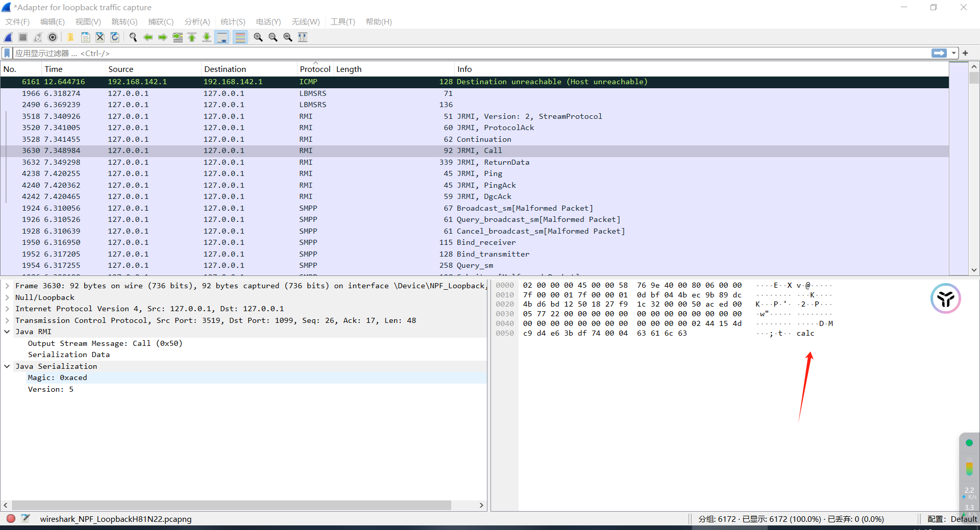980x530 pixels.
Task: Collapse the Java Serialization section
Action: click(7, 366)
